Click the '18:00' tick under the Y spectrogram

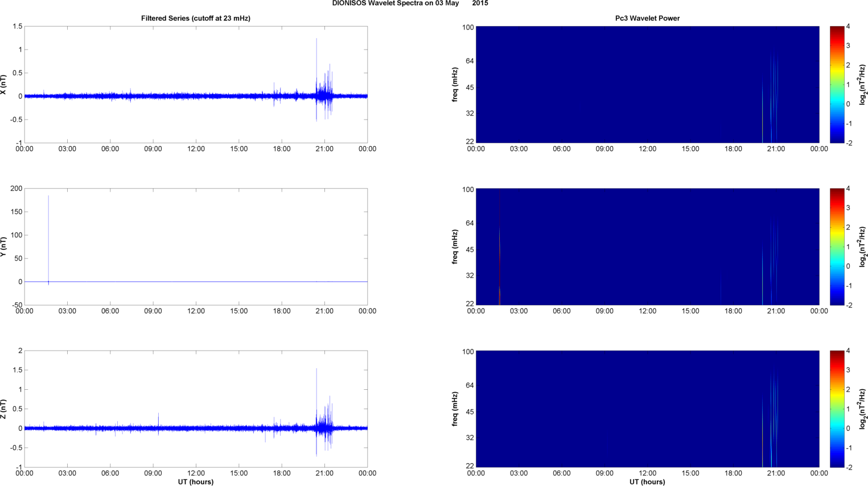tap(733, 311)
